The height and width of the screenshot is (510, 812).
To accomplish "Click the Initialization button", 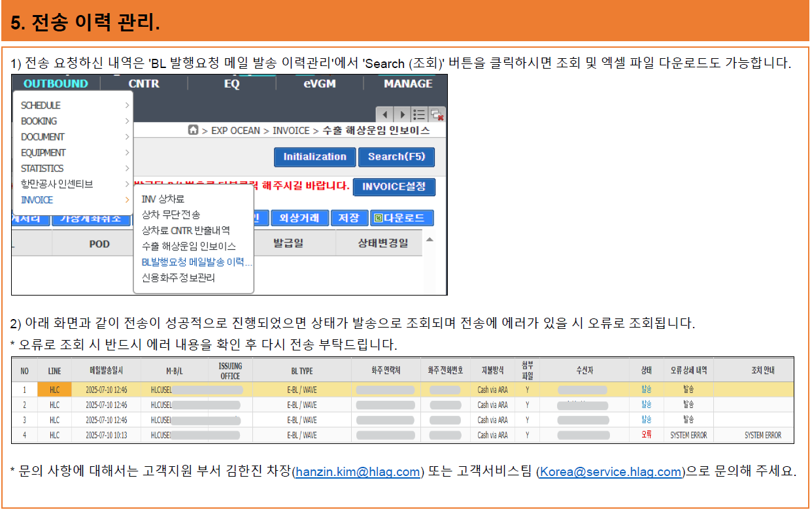I will [314, 157].
